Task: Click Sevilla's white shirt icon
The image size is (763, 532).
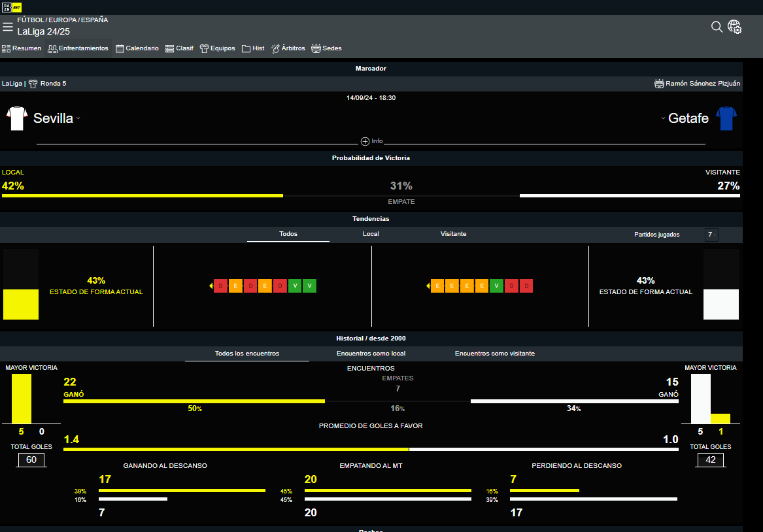Action: pyautogui.click(x=16, y=118)
